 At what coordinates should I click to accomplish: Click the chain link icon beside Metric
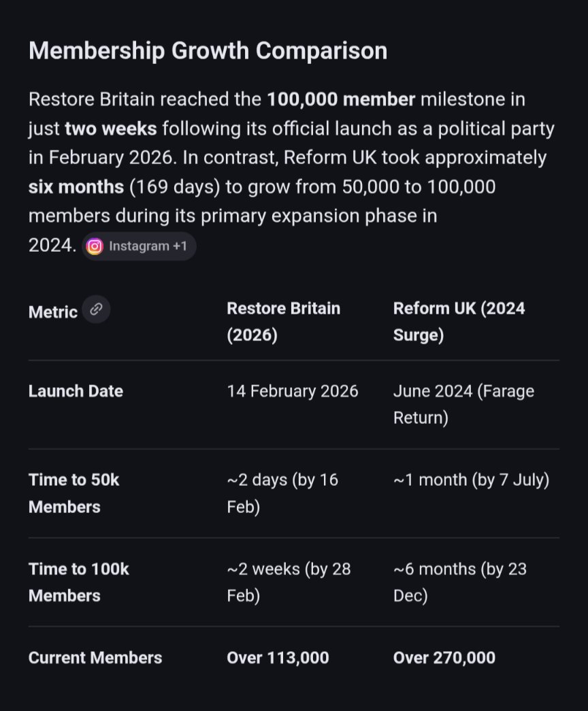click(x=97, y=310)
